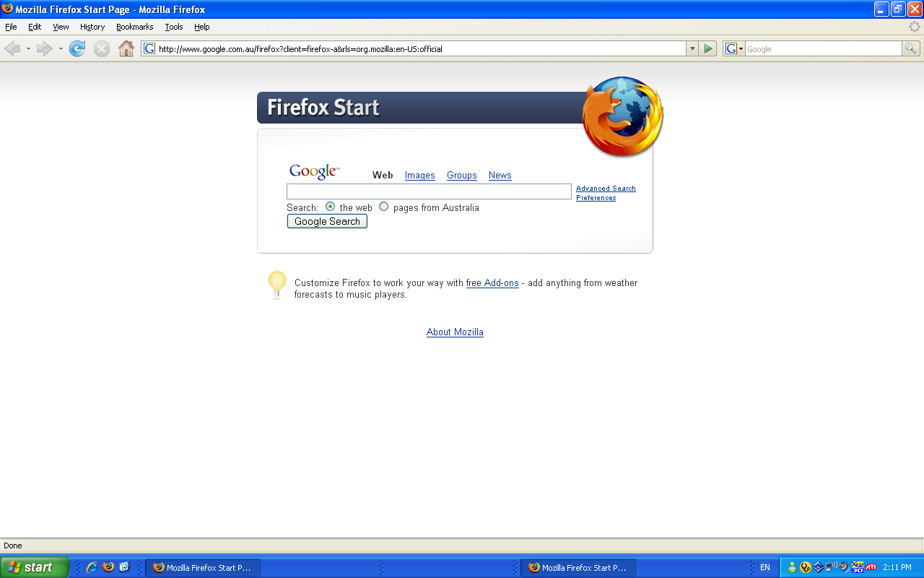Screen dimensions: 924x578
Task: Click into the Google page search field
Action: click(429, 191)
